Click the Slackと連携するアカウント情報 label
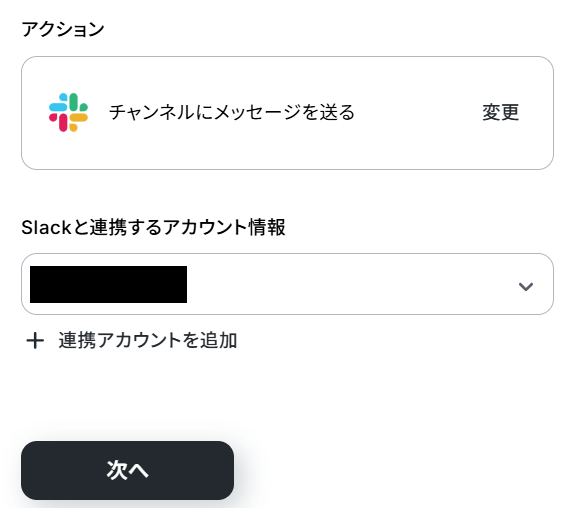Image resolution: width=588 pixels, height=508 pixels. [x=153, y=227]
